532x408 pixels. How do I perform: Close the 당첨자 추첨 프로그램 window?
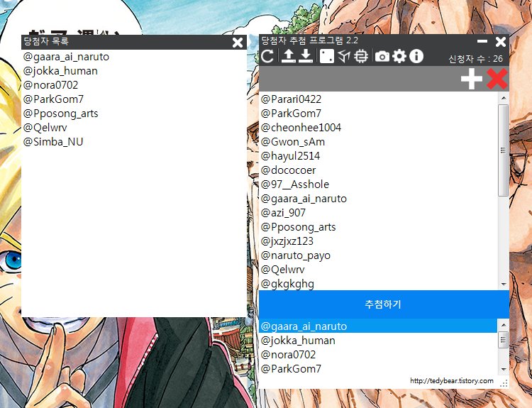click(x=501, y=41)
